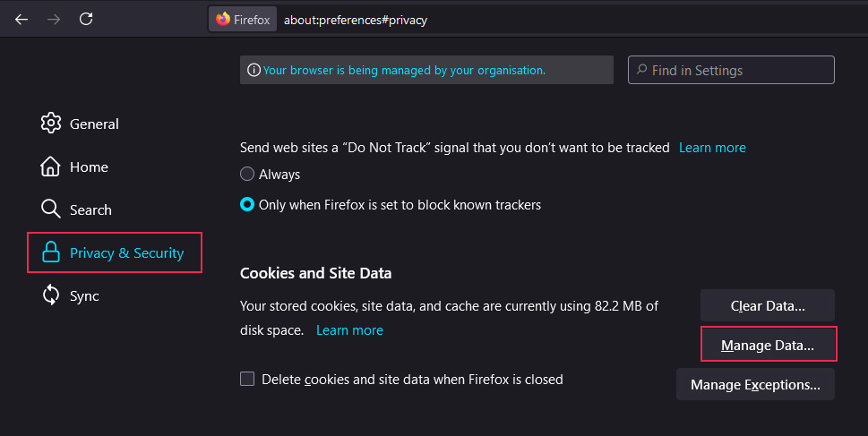Select Only when blocking known trackers option

247,205
